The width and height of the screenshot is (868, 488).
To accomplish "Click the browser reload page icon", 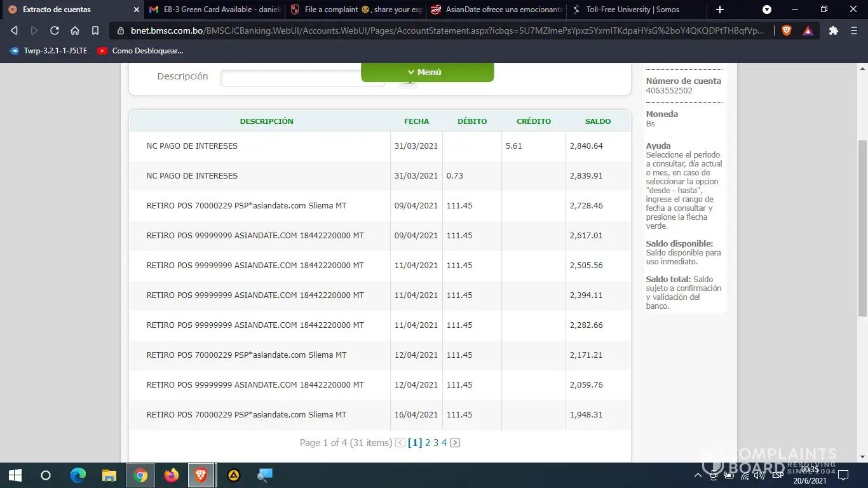I will 55,30.
